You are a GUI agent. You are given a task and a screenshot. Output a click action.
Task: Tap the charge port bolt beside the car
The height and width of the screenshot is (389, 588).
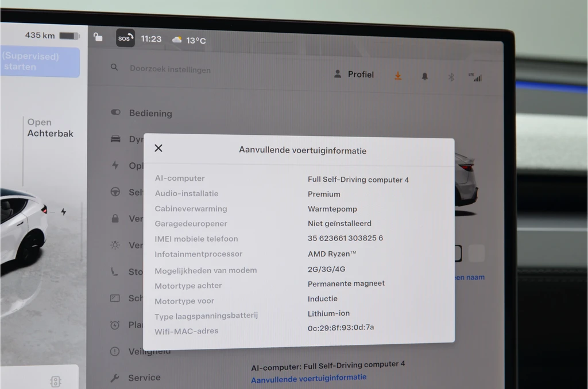(63, 212)
